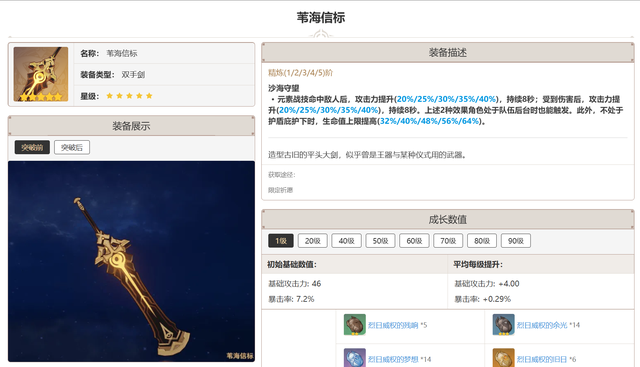Click the 限定祈愿 obtain method text
This screenshot has height=367, width=640.
click(x=280, y=190)
